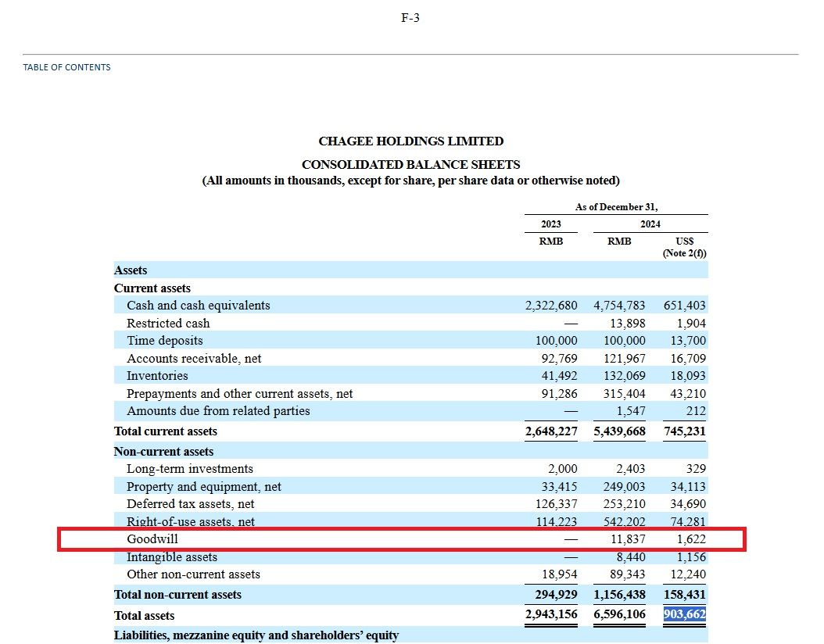Click the Deferred tax assets, net label
Screen dimensions: 824x644
click(190, 504)
